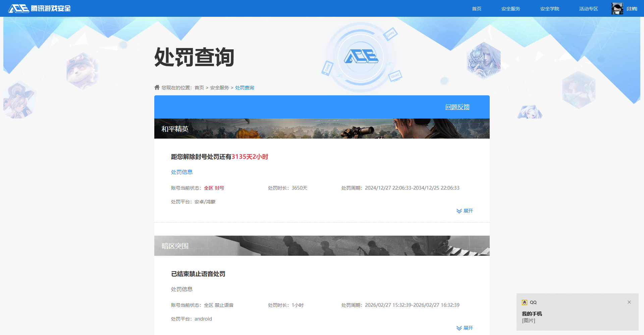The width and height of the screenshot is (644, 335).
Task: Click the 暗区突围 game banner
Action: (322, 246)
